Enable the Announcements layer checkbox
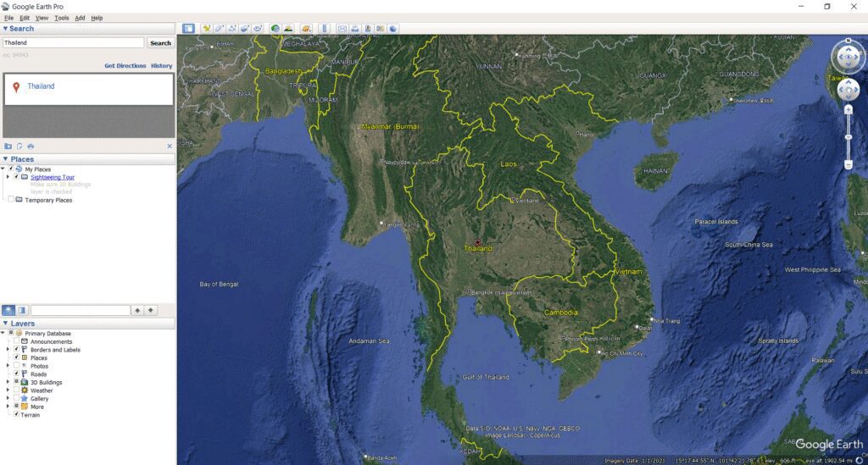Screen dimensions: 868x465 point(17,341)
